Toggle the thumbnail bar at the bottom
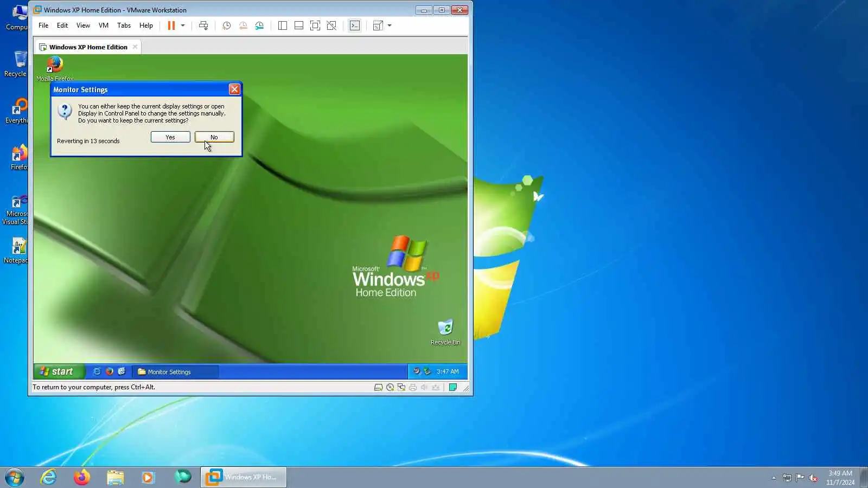Screen dimensions: 868x488 click(299, 25)
